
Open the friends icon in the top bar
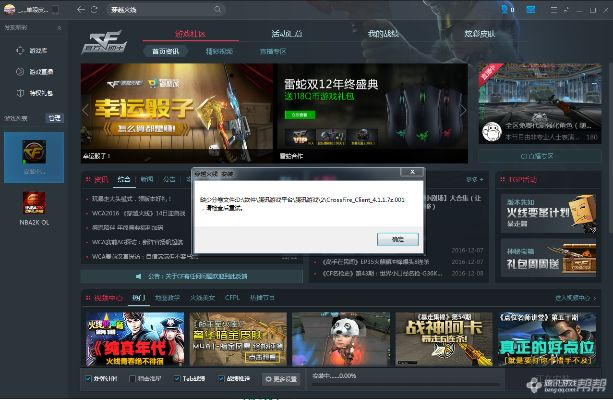[507, 9]
